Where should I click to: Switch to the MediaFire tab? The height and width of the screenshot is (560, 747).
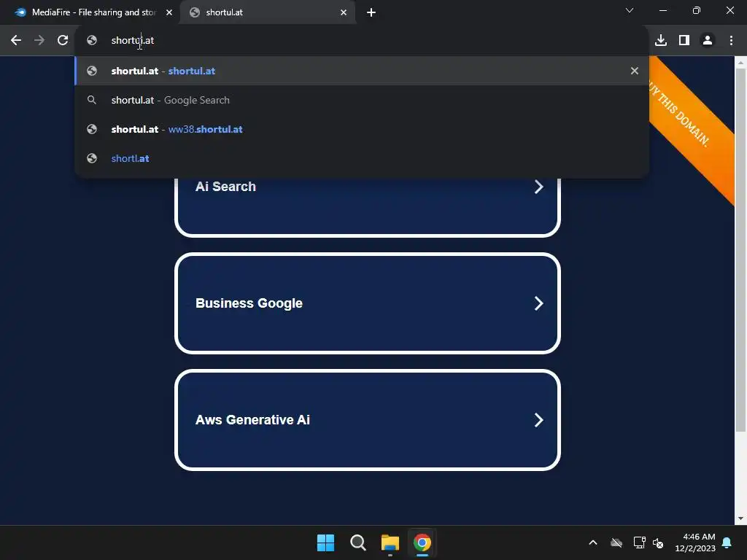pos(89,12)
